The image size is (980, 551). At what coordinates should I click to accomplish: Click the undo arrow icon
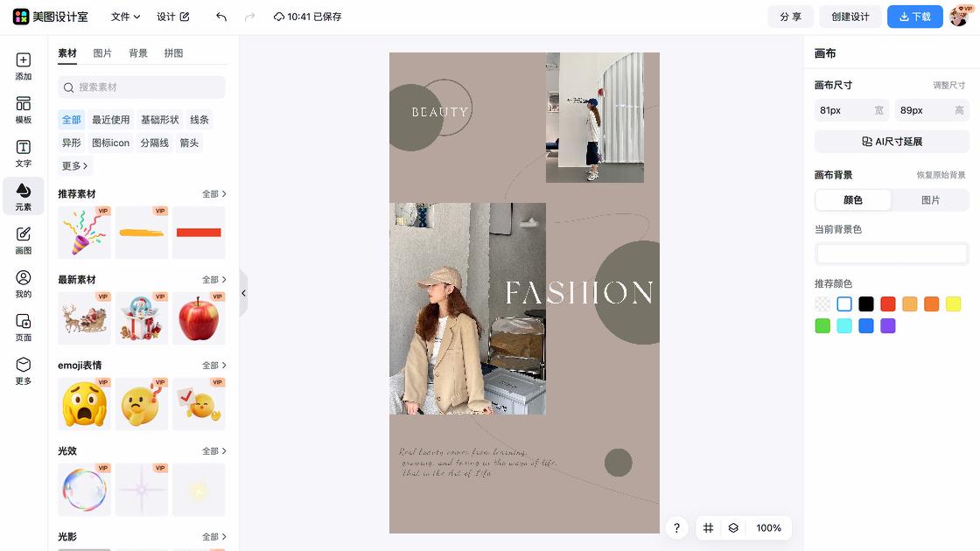pos(221,17)
